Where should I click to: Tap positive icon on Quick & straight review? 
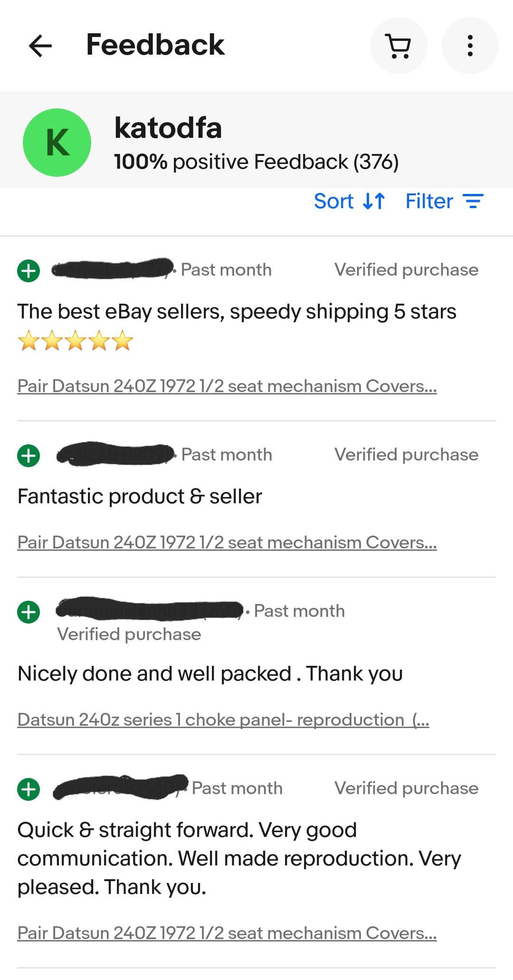[x=28, y=789]
